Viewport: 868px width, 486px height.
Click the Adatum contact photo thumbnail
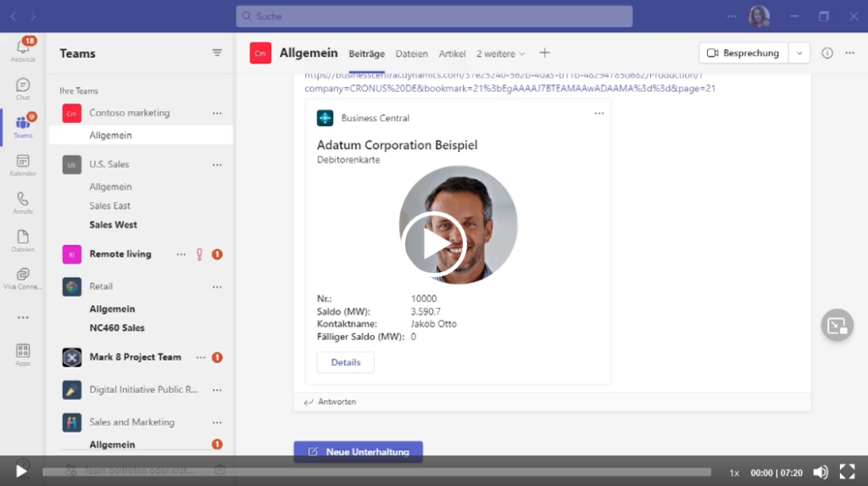pos(459,225)
